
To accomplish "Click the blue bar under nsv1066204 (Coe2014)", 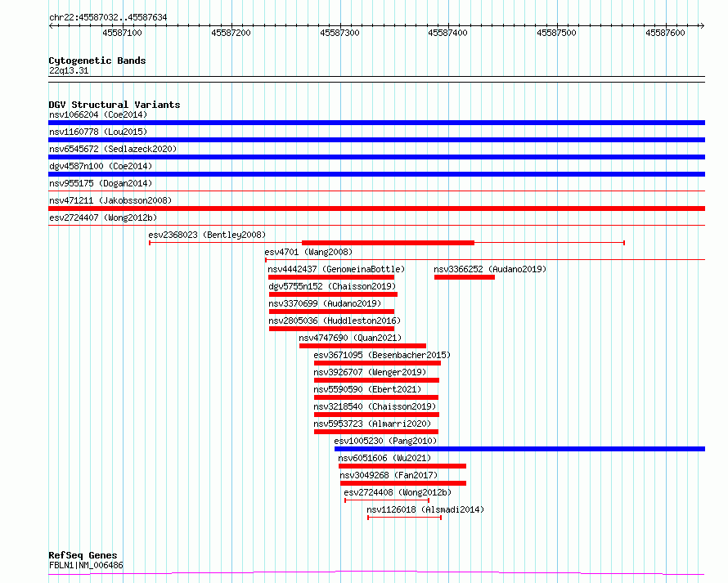I will tap(376, 123).
